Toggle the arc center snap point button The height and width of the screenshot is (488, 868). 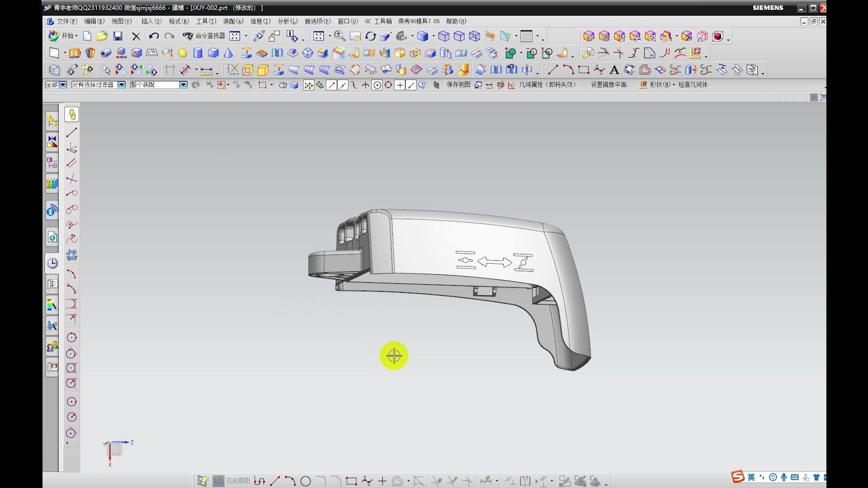pos(377,85)
